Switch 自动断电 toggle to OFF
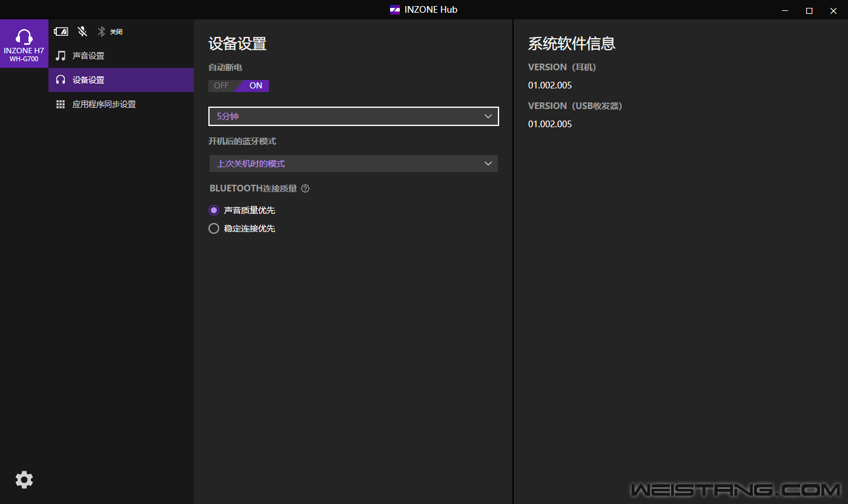This screenshot has height=504, width=848. [x=222, y=85]
